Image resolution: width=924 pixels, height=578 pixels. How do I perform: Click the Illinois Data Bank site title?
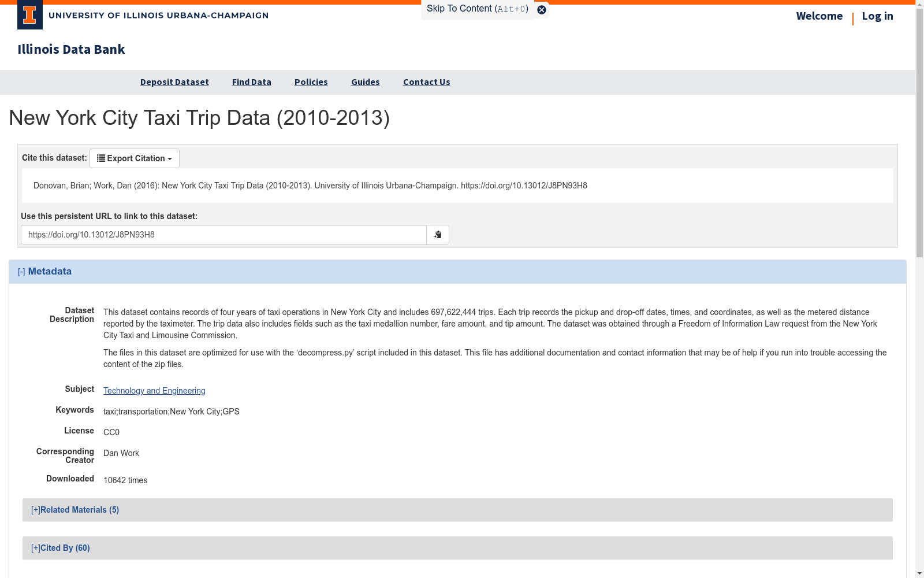coord(72,50)
